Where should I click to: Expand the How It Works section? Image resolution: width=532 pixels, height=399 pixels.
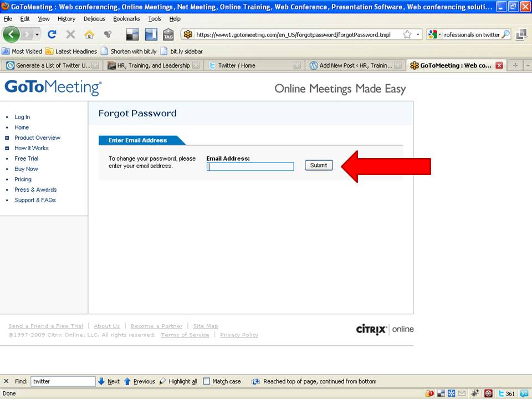(x=7, y=149)
